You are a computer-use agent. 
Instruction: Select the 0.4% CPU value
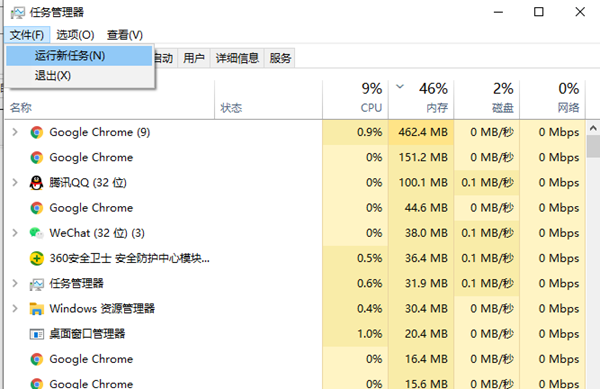click(x=369, y=309)
